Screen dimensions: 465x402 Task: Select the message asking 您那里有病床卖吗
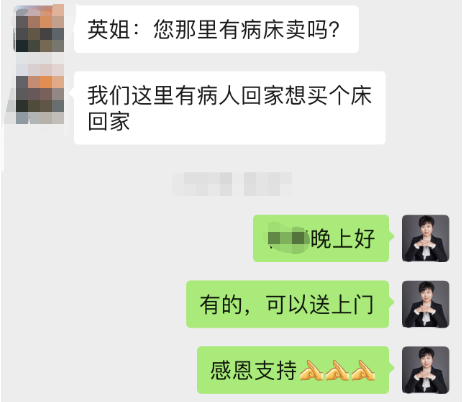point(216,29)
